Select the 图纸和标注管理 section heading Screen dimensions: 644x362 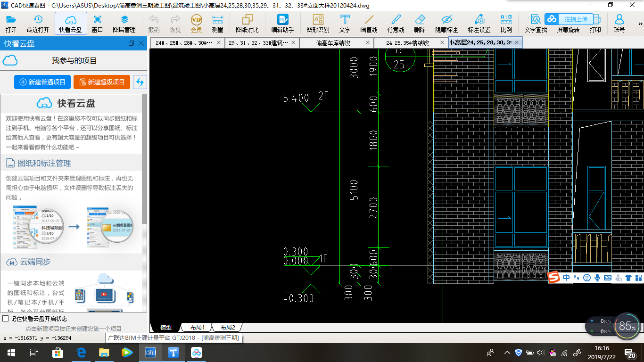click(x=44, y=163)
